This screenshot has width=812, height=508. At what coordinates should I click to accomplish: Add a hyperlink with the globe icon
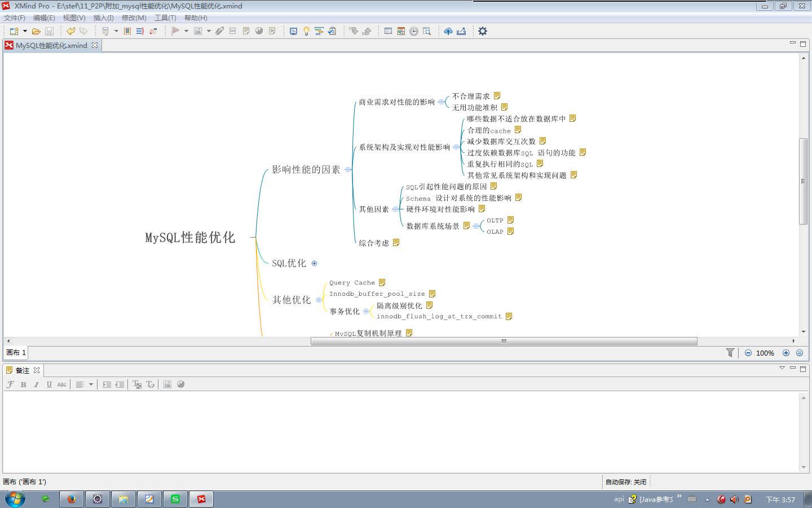259,31
